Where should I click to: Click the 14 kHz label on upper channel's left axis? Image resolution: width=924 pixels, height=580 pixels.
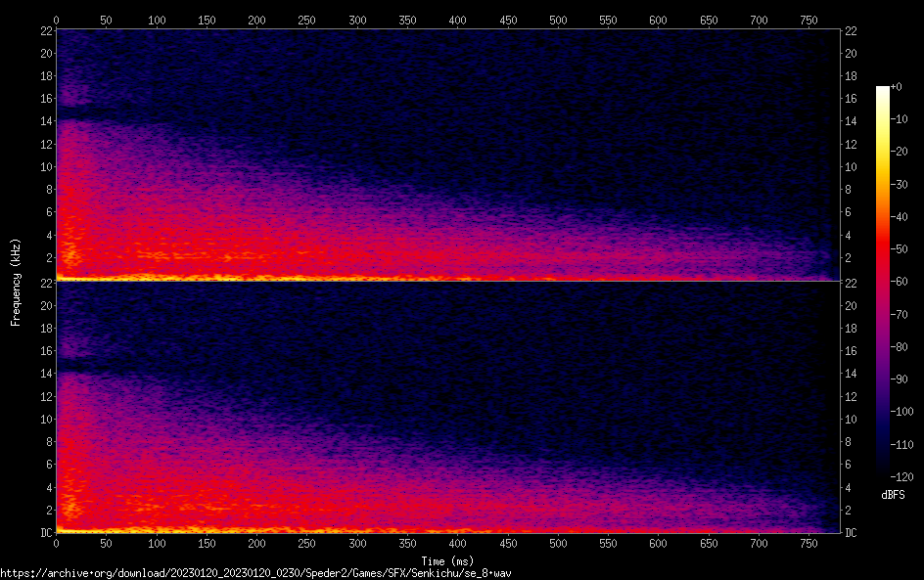[x=44, y=121]
